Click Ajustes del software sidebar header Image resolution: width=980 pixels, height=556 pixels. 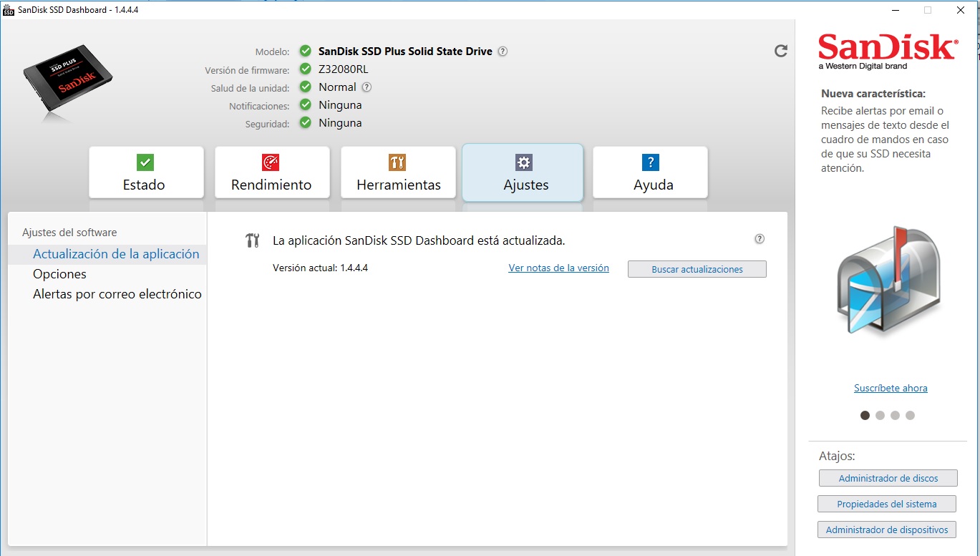(69, 233)
